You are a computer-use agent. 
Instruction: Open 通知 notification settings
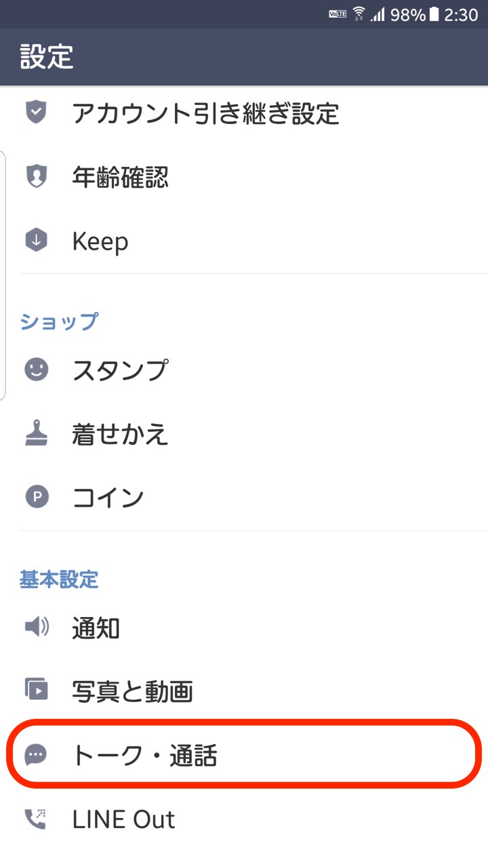coord(96,628)
